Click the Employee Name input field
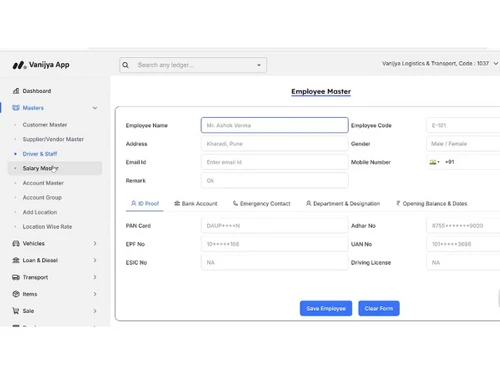 [275, 125]
